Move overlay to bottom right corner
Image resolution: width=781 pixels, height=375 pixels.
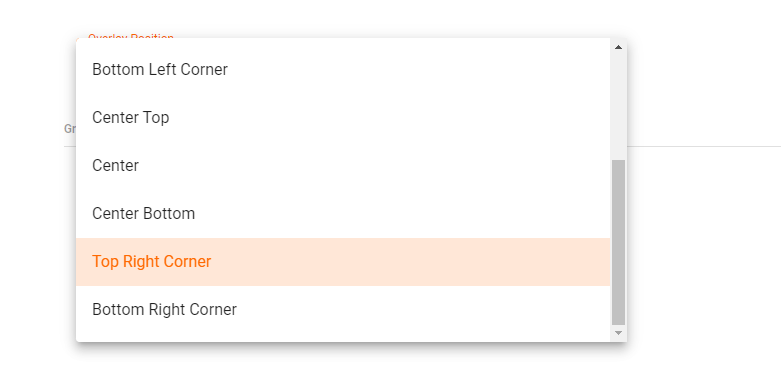click(343, 310)
